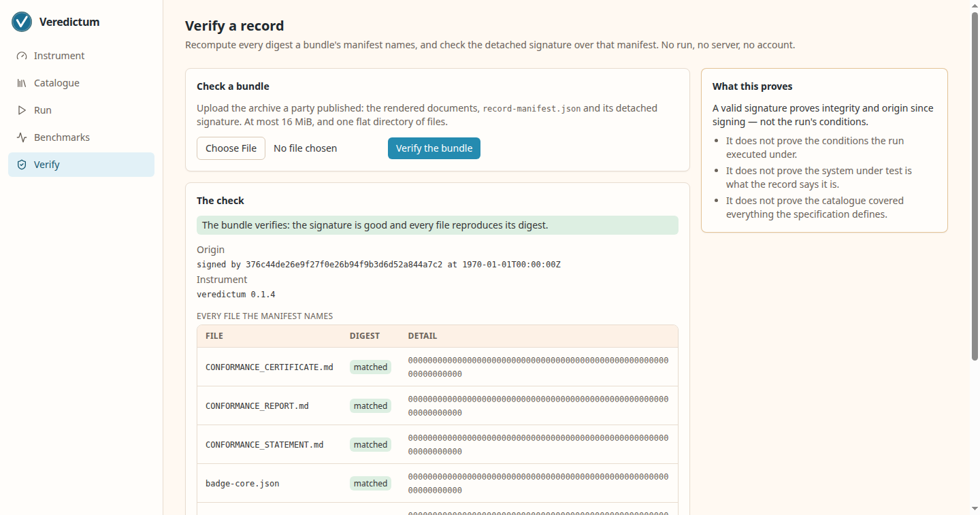Click the DETAIL column header
Screen dimensions: 980x515
point(423,336)
